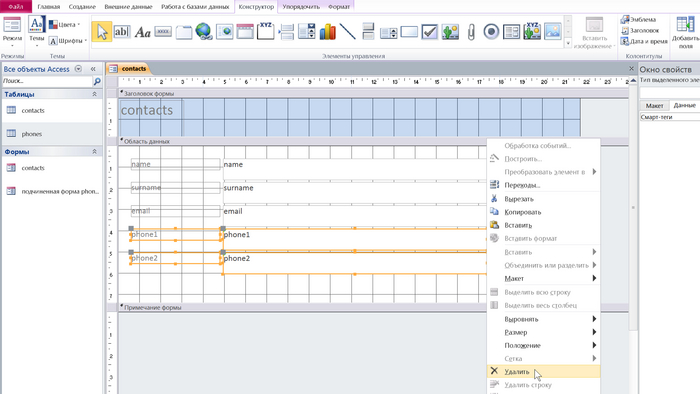Image resolution: width=700 pixels, height=394 pixels.
Task: Pick the Unbound Object Frame cactus icon
Action: [450, 32]
